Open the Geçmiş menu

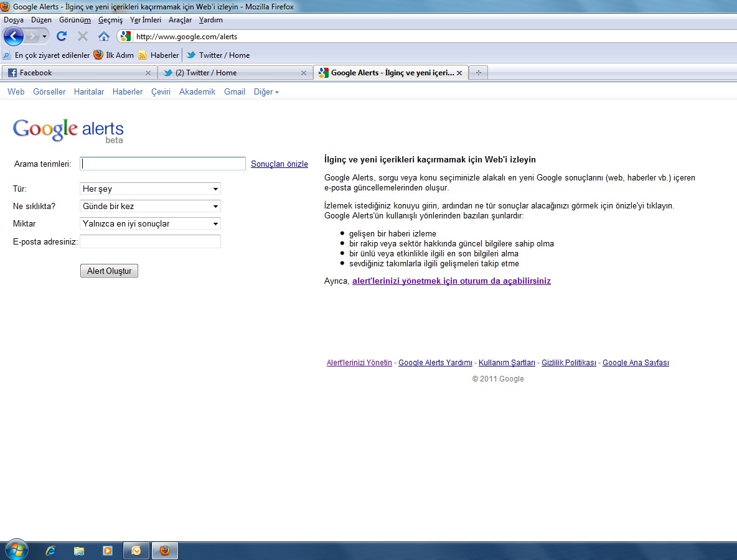coord(110,20)
